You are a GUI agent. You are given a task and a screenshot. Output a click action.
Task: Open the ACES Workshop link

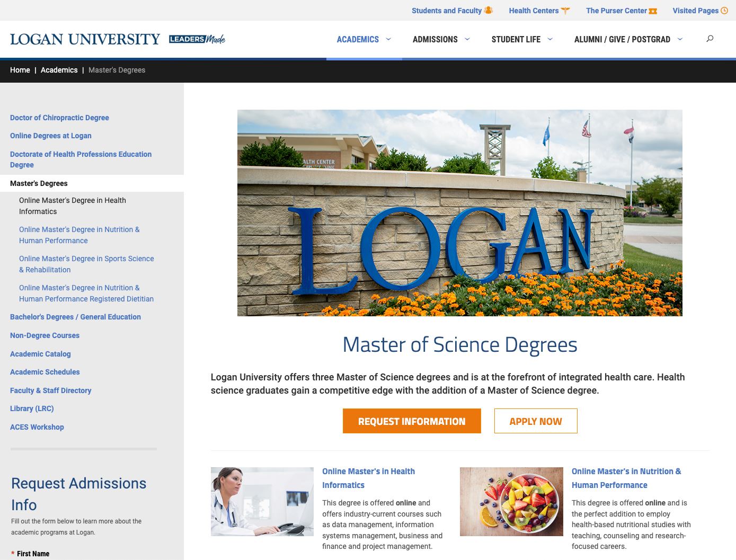coord(37,427)
